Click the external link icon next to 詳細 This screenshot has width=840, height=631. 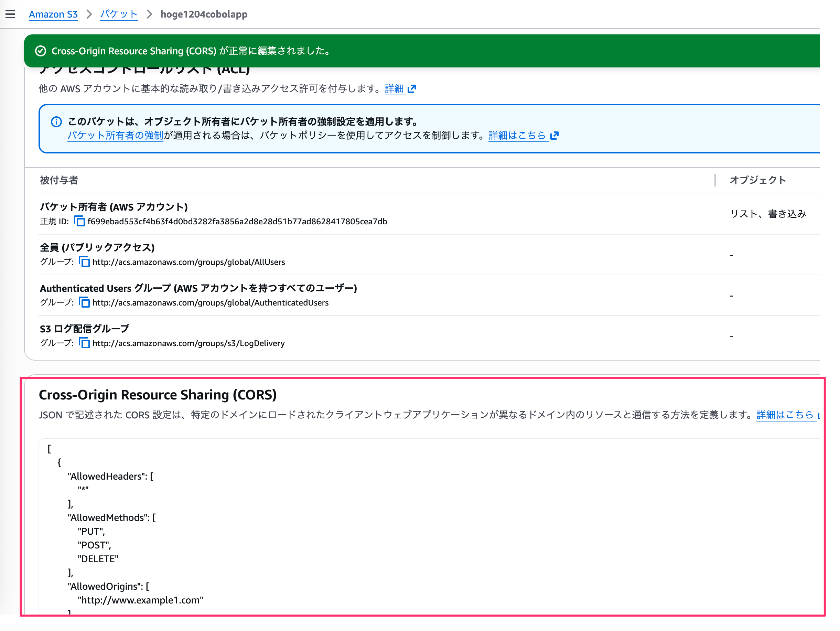412,88
